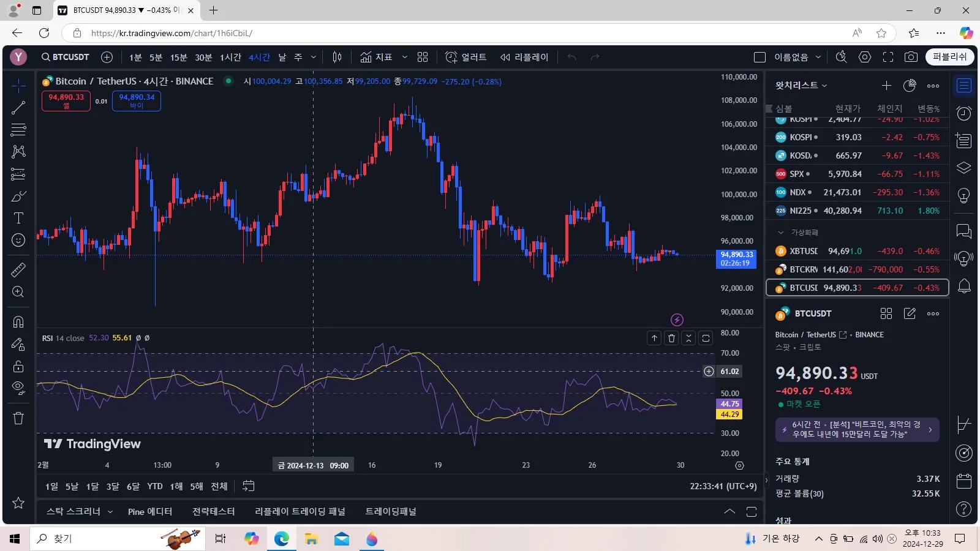The height and width of the screenshot is (551, 980).
Task: Click the candlestick chart type icon
Action: point(337,57)
